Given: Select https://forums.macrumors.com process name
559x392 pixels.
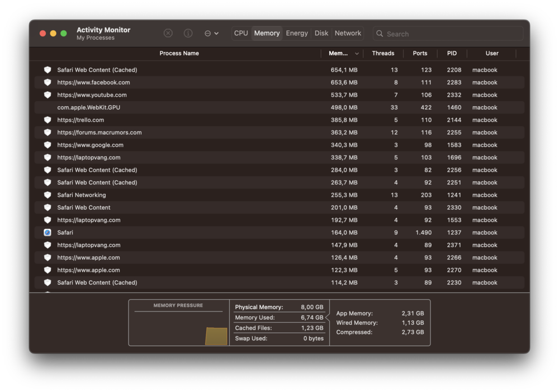Looking at the screenshot, I should coord(99,133).
